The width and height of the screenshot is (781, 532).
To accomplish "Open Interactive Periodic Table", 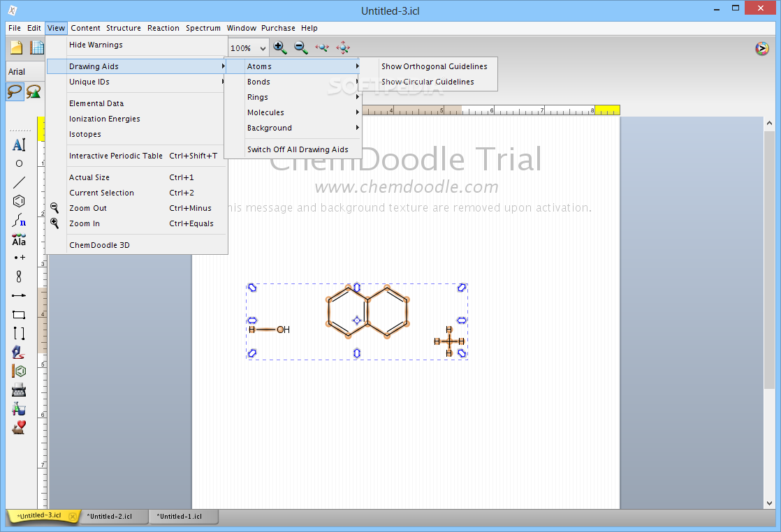I will (137, 156).
